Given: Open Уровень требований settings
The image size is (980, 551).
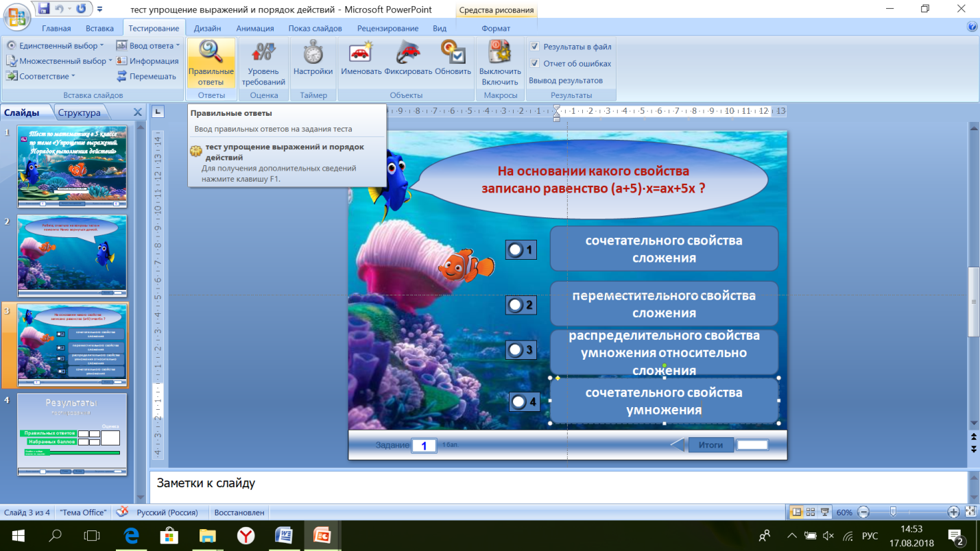Looking at the screenshot, I should (263, 62).
